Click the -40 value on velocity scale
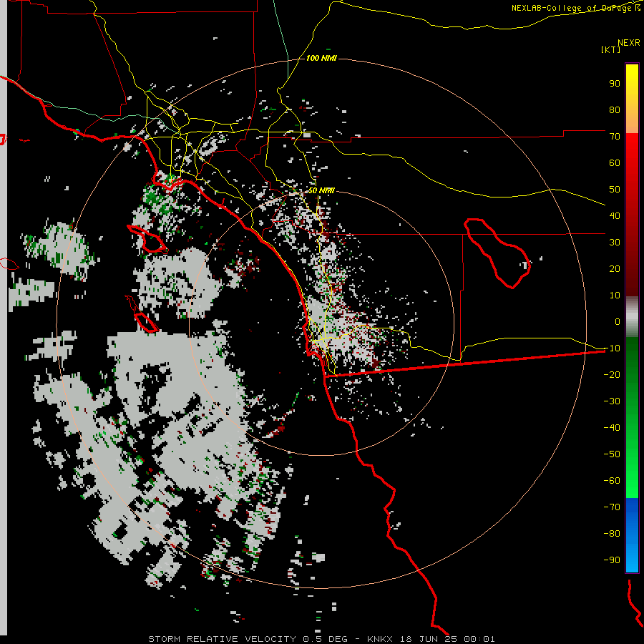This screenshot has height=644, width=644. [612, 428]
